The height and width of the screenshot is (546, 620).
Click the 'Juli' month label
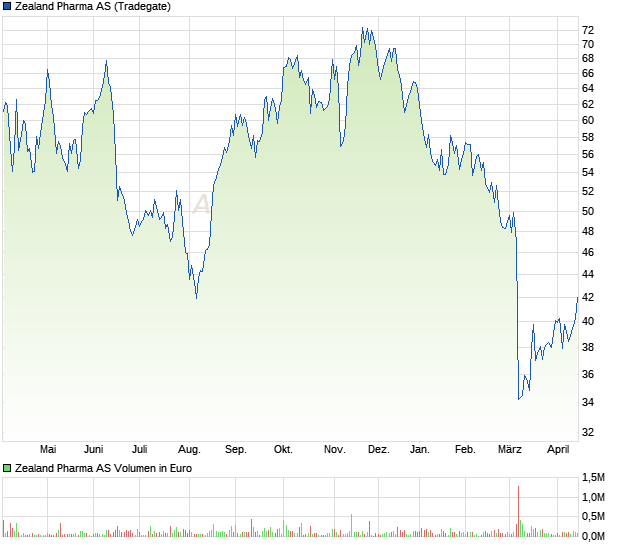pyautogui.click(x=140, y=449)
